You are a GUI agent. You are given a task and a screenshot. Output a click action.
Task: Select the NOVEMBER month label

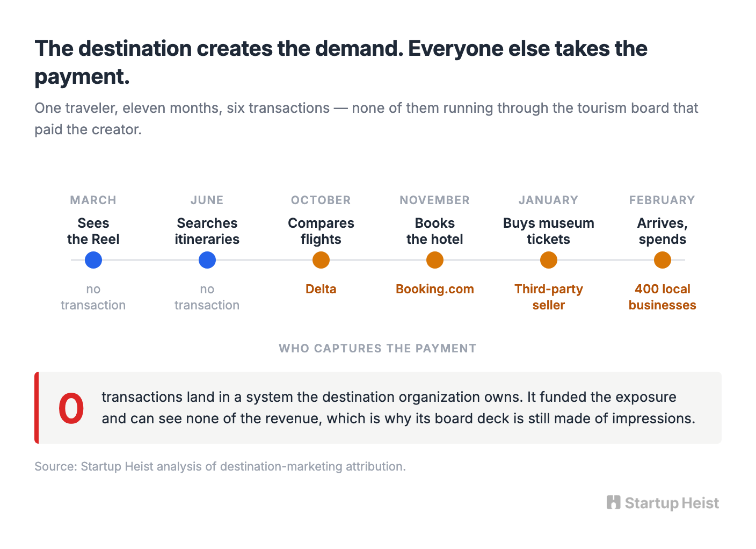pyautogui.click(x=435, y=200)
